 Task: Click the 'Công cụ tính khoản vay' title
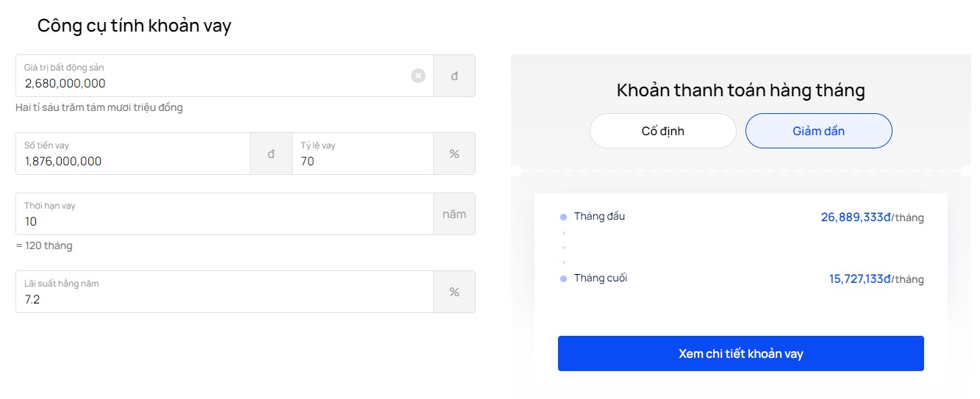point(135,26)
